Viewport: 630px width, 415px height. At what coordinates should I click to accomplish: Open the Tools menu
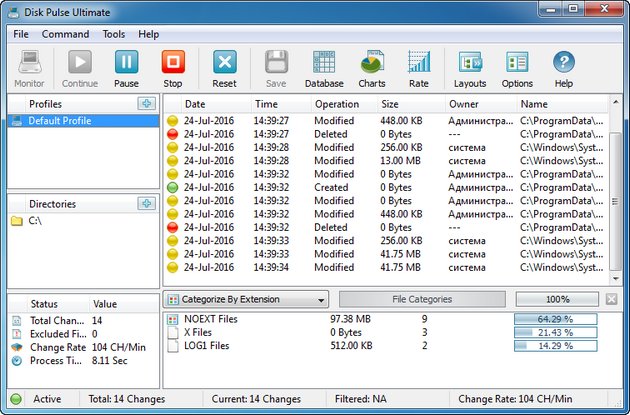[114, 34]
